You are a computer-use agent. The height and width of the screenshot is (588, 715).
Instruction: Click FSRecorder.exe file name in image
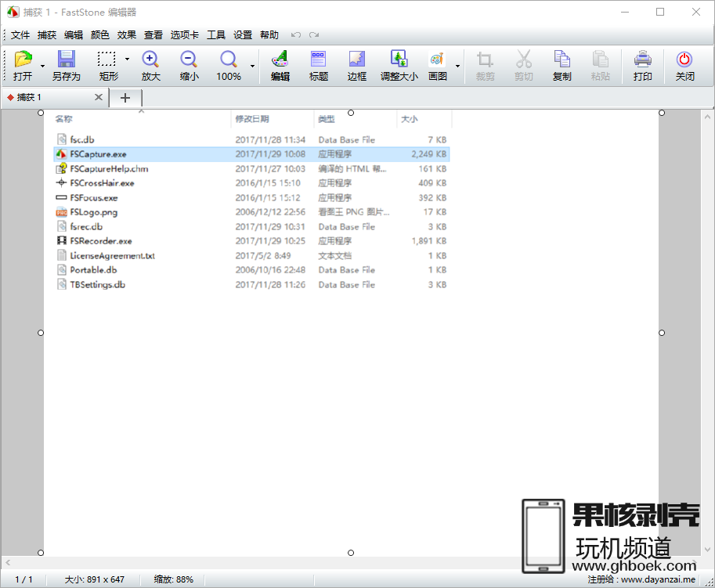(x=101, y=240)
